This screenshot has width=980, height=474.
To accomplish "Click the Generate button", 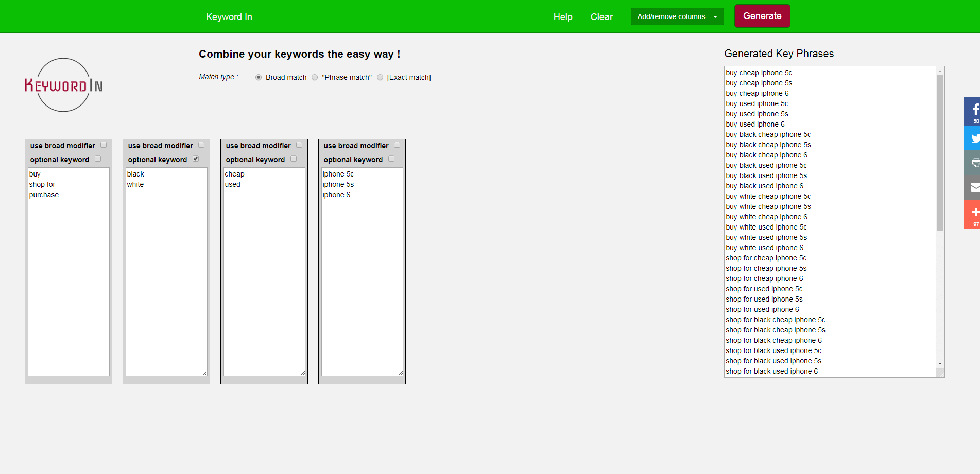I will coord(762,16).
